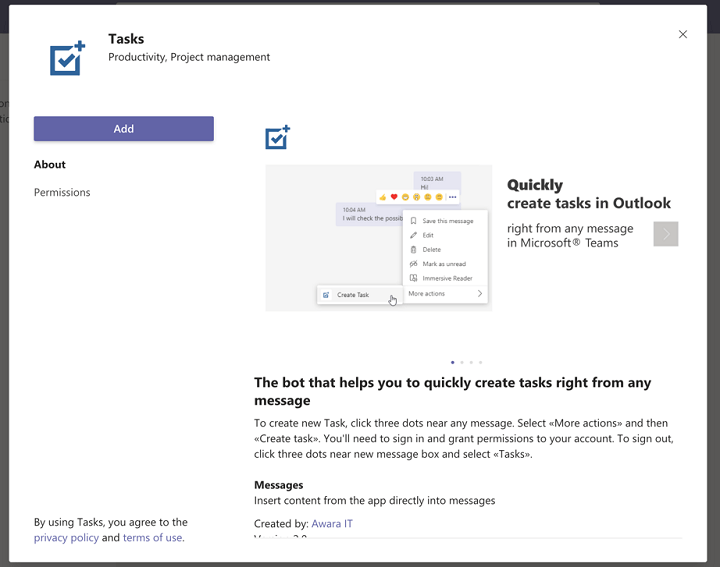Click the Add button to install Tasks
Screen dimensions: 720x567
pyautogui.click(x=124, y=129)
